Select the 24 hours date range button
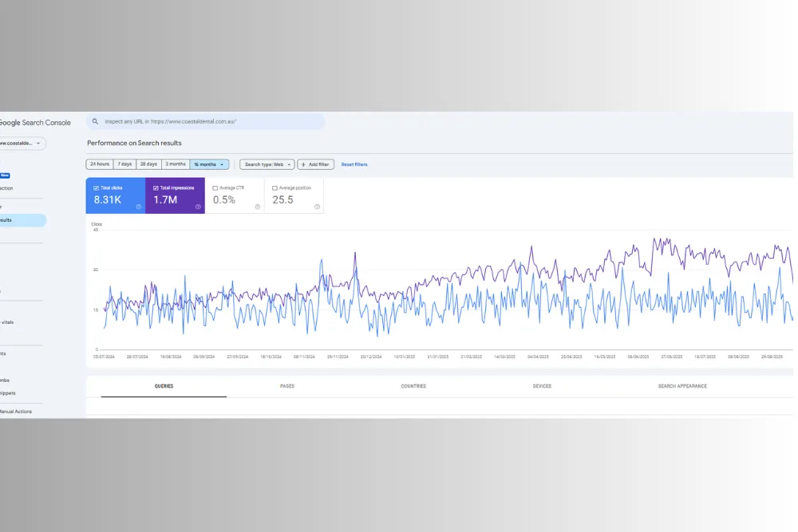The height and width of the screenshot is (532, 798). pos(100,164)
